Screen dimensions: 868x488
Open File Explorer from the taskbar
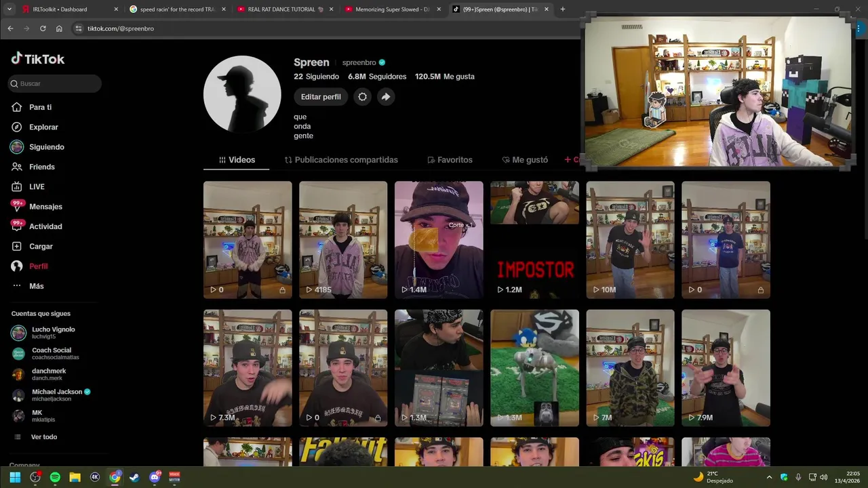(75, 477)
